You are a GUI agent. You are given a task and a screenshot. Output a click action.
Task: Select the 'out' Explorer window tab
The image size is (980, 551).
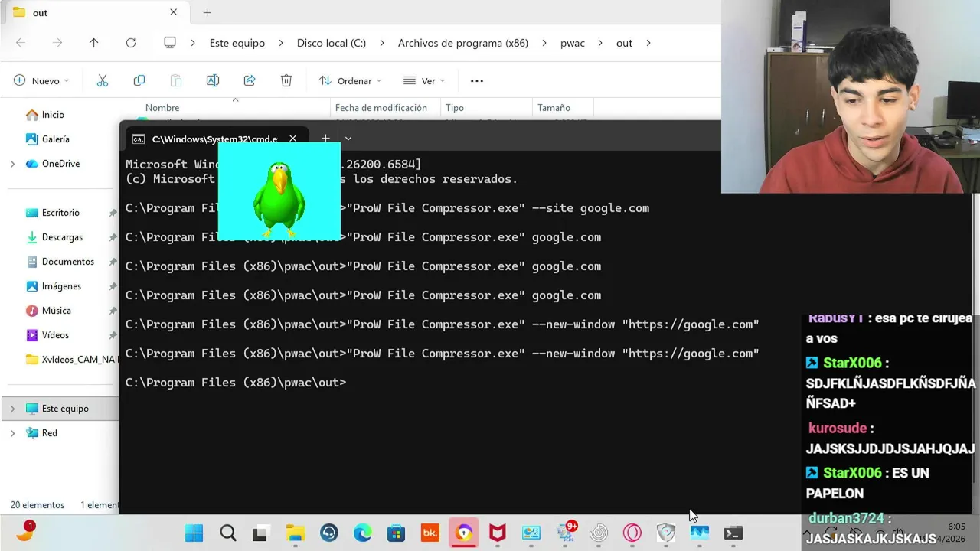tap(93, 12)
